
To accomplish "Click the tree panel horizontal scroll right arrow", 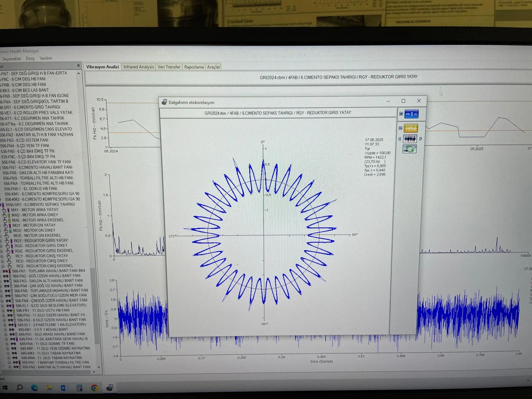I will click(x=94, y=372).
